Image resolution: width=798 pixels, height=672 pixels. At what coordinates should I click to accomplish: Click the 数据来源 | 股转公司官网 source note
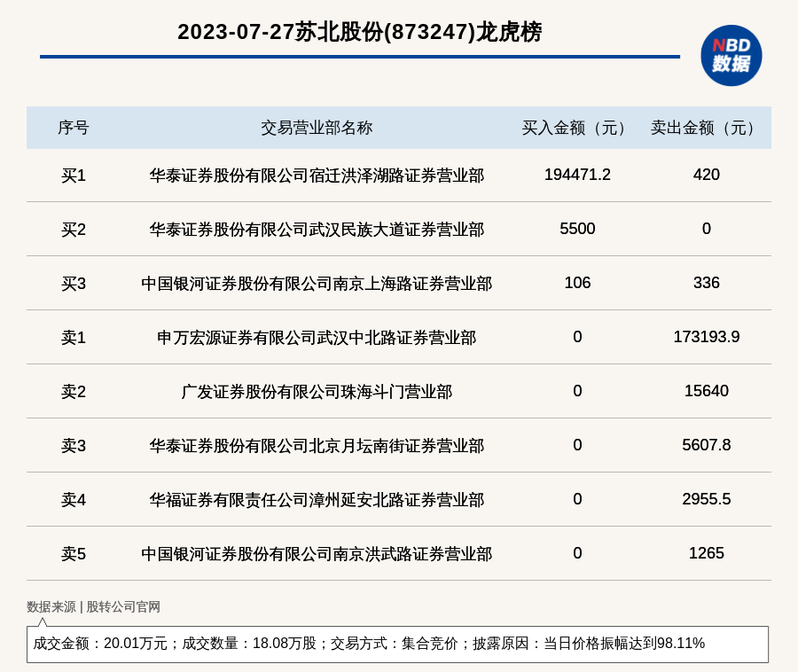94,607
